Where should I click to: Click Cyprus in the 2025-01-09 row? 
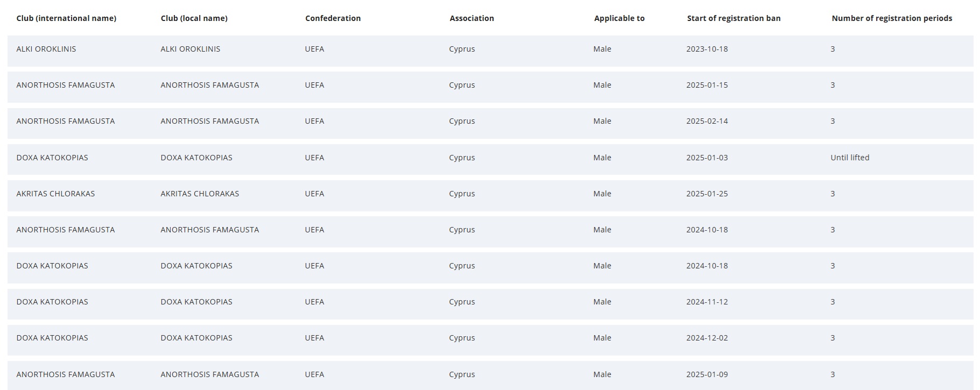[x=462, y=374]
